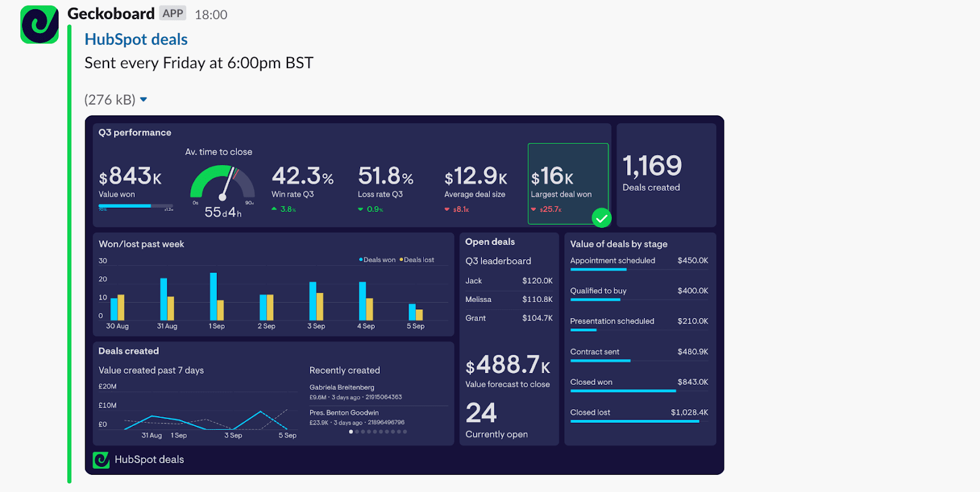Click the Av. time to close gauge

pos(222,183)
